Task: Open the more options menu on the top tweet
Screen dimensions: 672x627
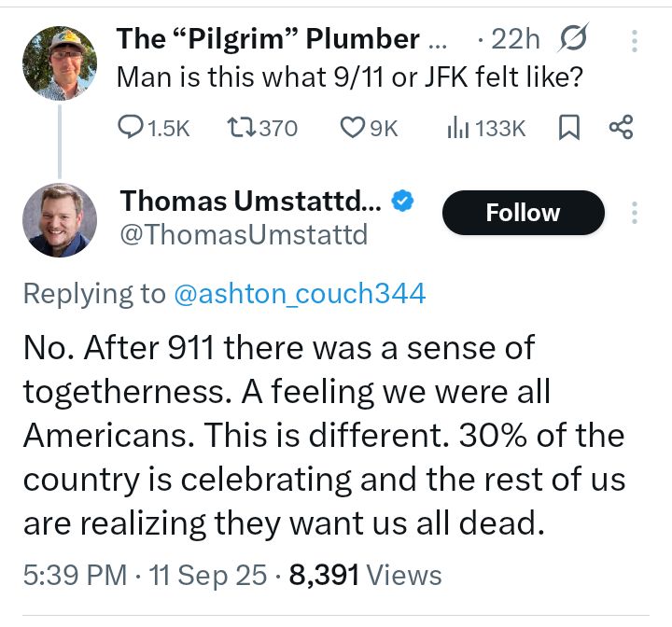Action: 635,41
